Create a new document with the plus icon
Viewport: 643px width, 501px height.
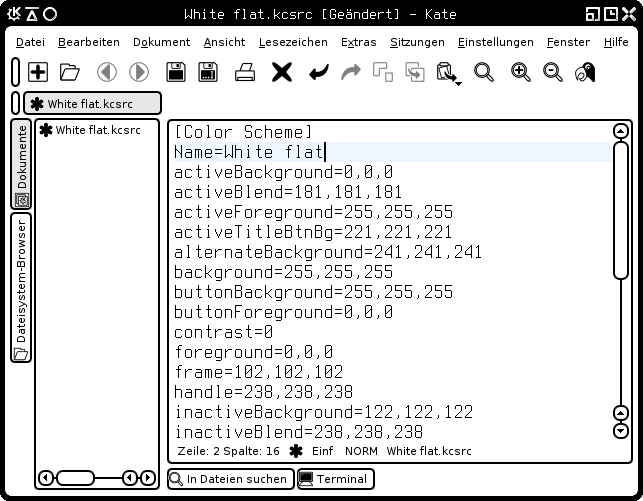[x=38, y=73]
